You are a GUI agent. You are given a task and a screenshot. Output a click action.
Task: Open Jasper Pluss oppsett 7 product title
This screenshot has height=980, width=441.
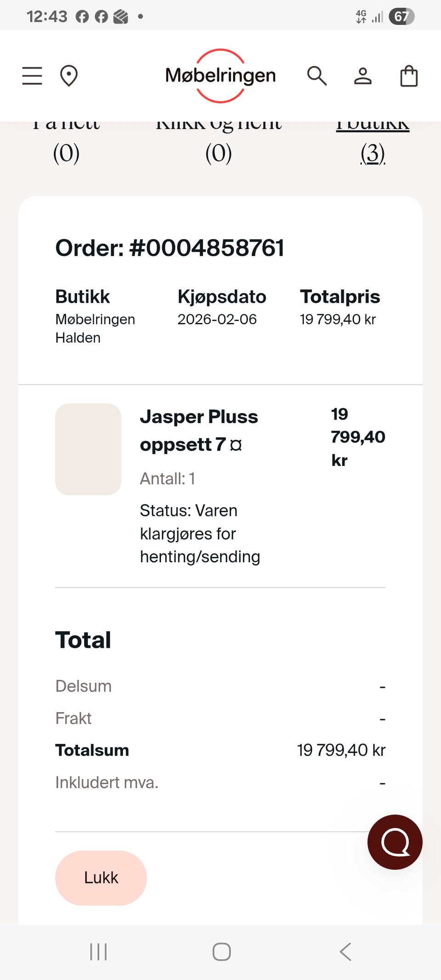(x=199, y=431)
